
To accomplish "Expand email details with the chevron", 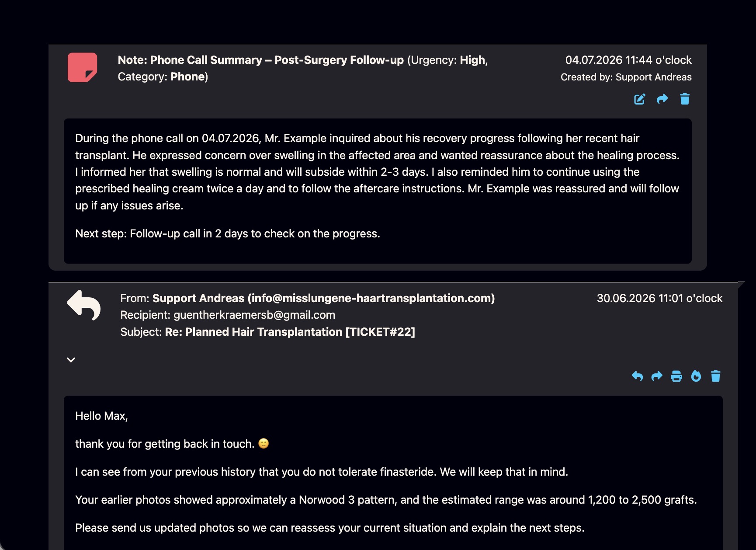I will 71,360.
